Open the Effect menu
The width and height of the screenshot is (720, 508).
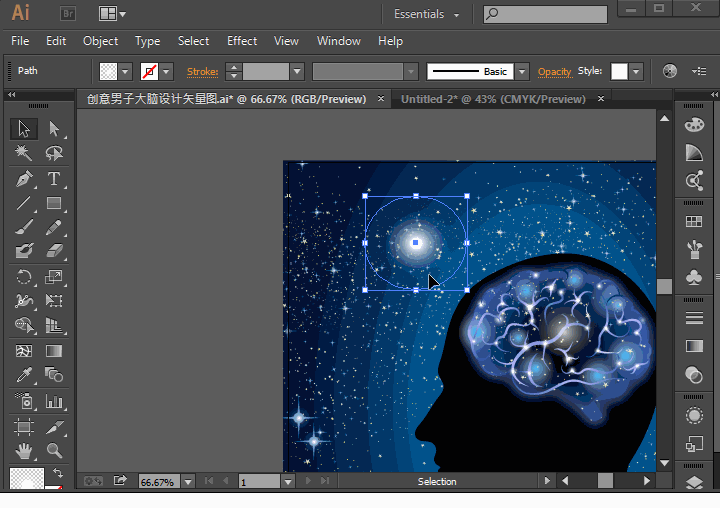click(x=242, y=41)
